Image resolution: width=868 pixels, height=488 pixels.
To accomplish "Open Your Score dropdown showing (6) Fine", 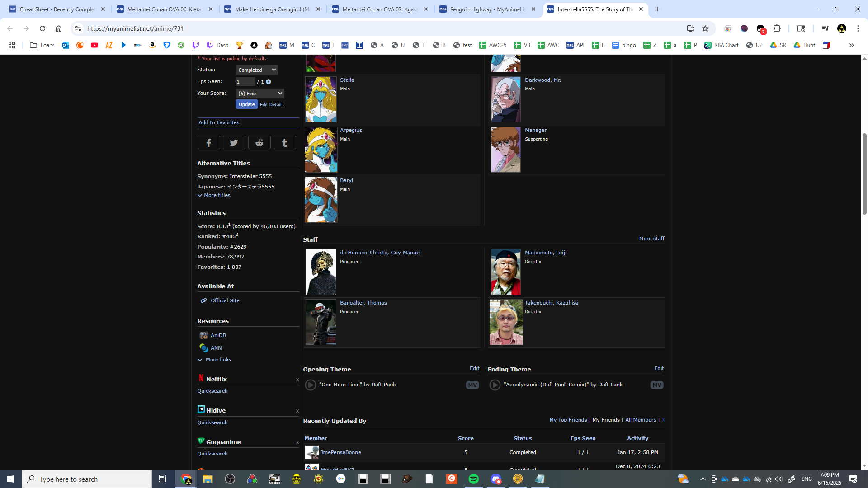I will tap(259, 94).
